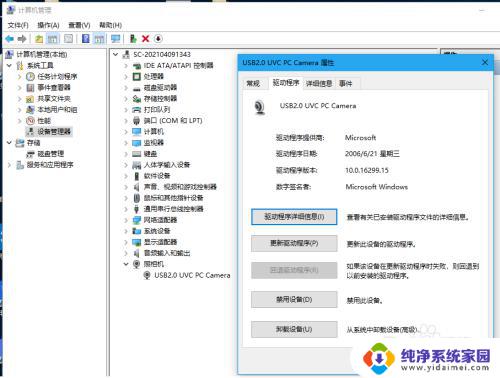Click the 端口 (COM 和 LPT) plug icon
Viewport: 500px width, 378px height.
pyautogui.click(x=137, y=121)
